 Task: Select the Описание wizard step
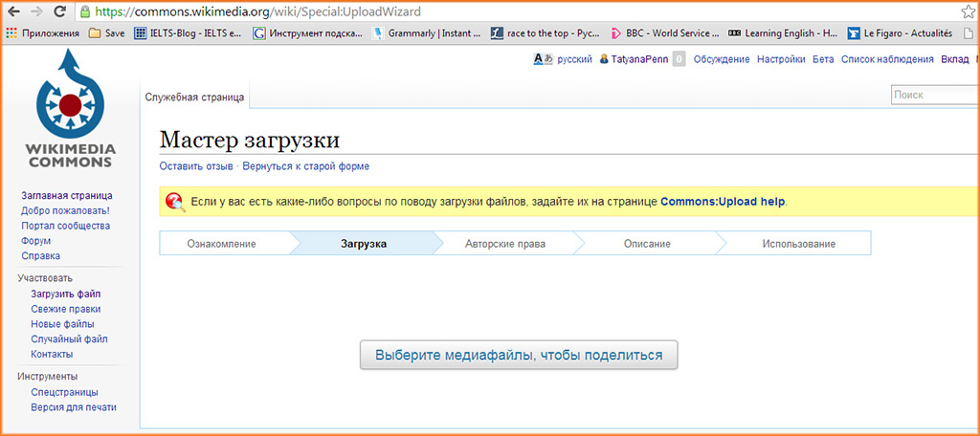647,244
